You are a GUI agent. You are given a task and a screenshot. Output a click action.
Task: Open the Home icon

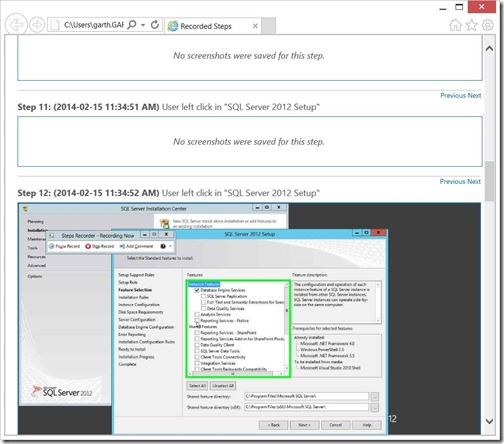(455, 25)
